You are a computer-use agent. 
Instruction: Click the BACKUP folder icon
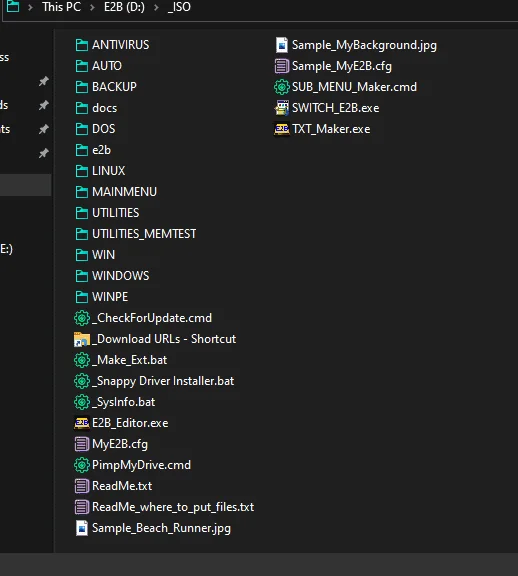click(82, 87)
